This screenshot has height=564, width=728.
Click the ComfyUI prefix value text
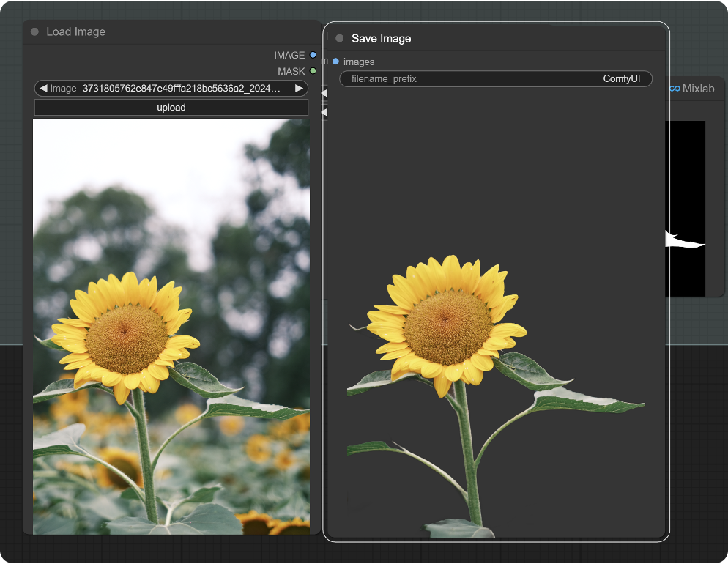click(622, 78)
